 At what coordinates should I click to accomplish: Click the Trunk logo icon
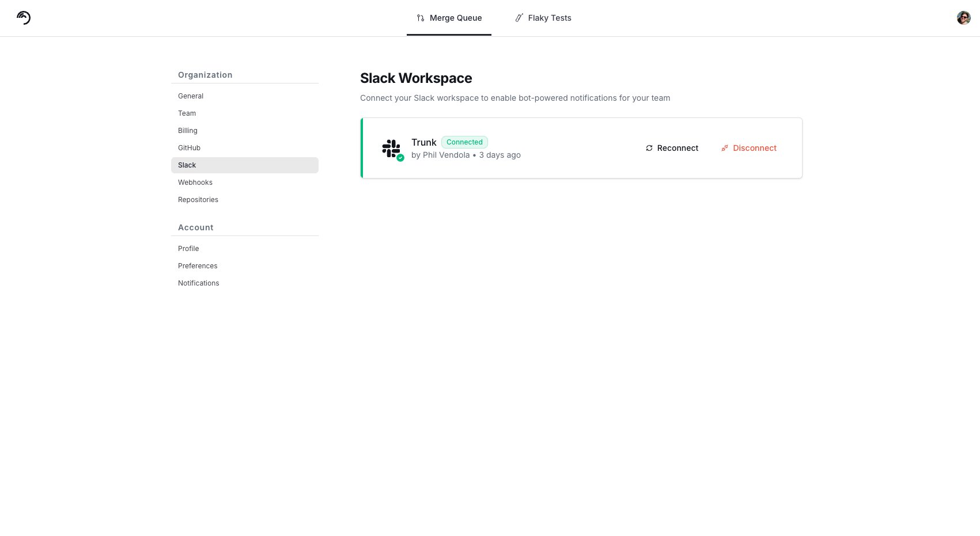[24, 18]
